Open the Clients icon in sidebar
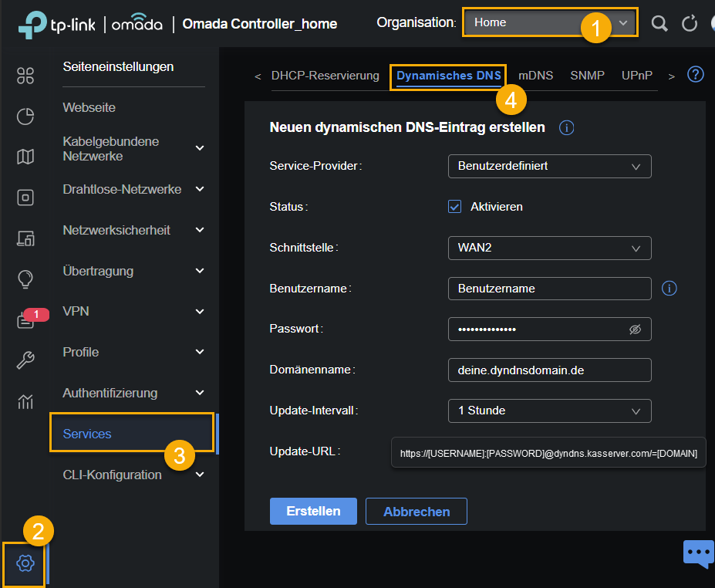The width and height of the screenshot is (715, 588). coord(25,238)
